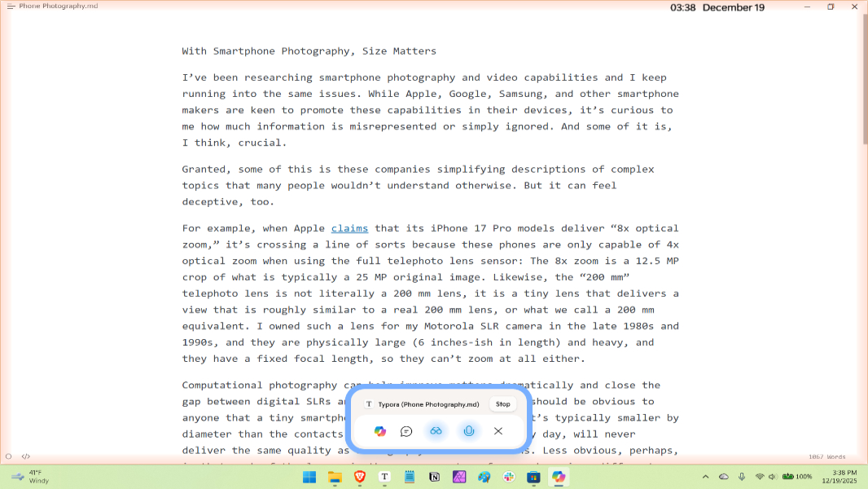Open volume speaker tray icon
The width and height of the screenshot is (868, 489).
point(772,477)
